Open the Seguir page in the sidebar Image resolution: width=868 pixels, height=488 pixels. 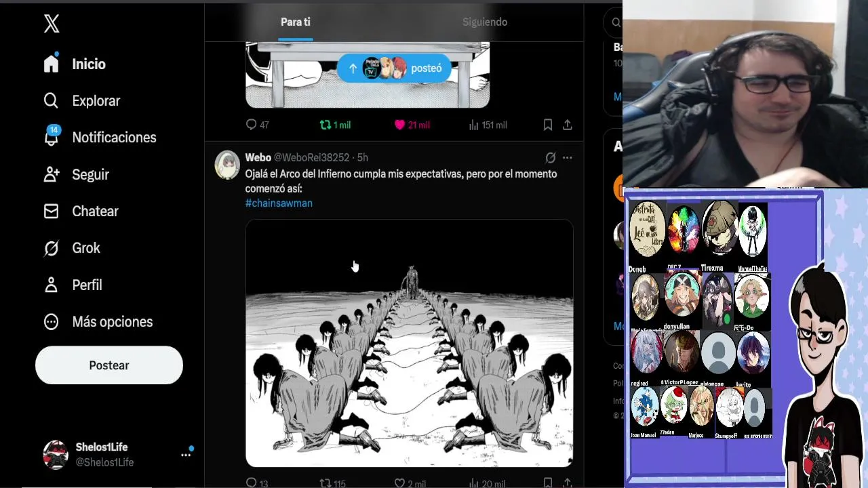click(76, 174)
